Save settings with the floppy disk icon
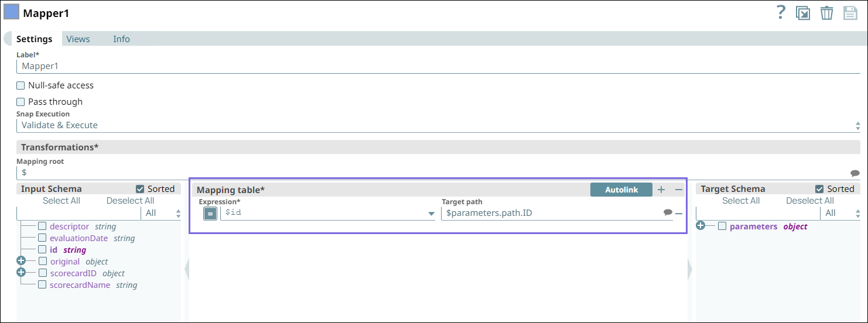The height and width of the screenshot is (323, 868). coord(850,13)
